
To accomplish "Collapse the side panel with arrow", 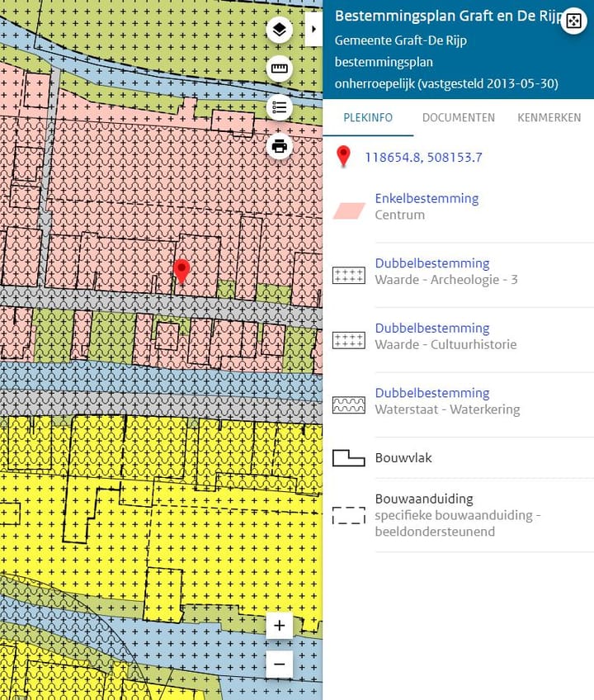I will [x=313, y=29].
